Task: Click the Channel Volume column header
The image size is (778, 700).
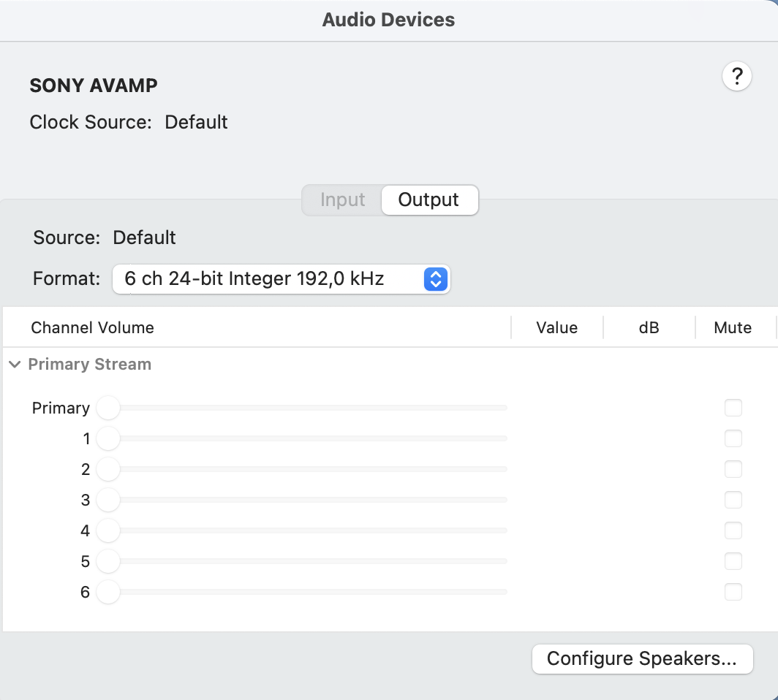Action: click(x=92, y=328)
